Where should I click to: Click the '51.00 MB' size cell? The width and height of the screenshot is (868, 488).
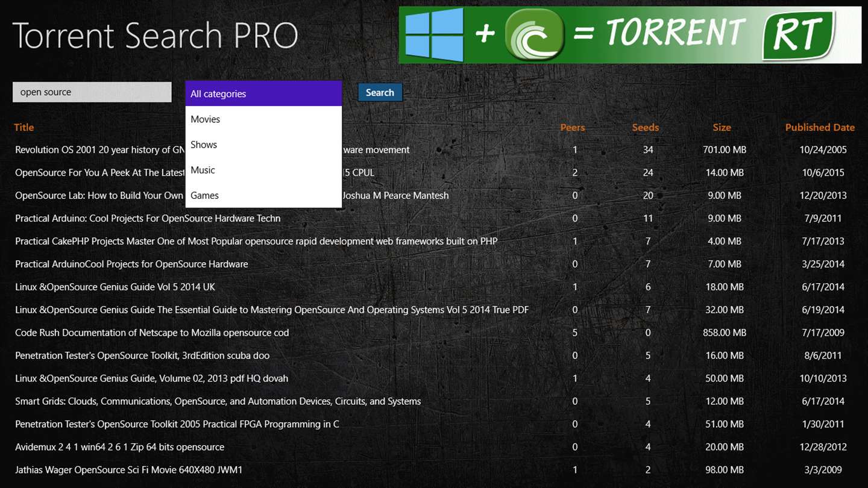pyautogui.click(x=725, y=424)
